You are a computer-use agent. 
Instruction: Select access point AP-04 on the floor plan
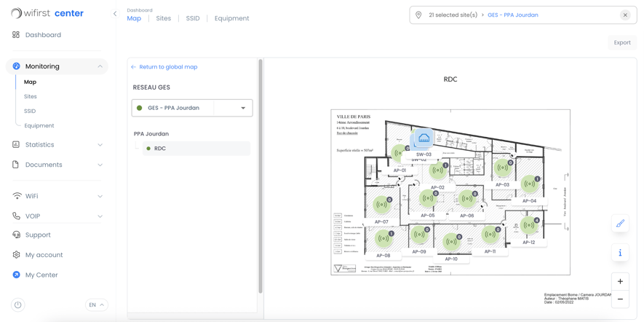[x=530, y=184]
